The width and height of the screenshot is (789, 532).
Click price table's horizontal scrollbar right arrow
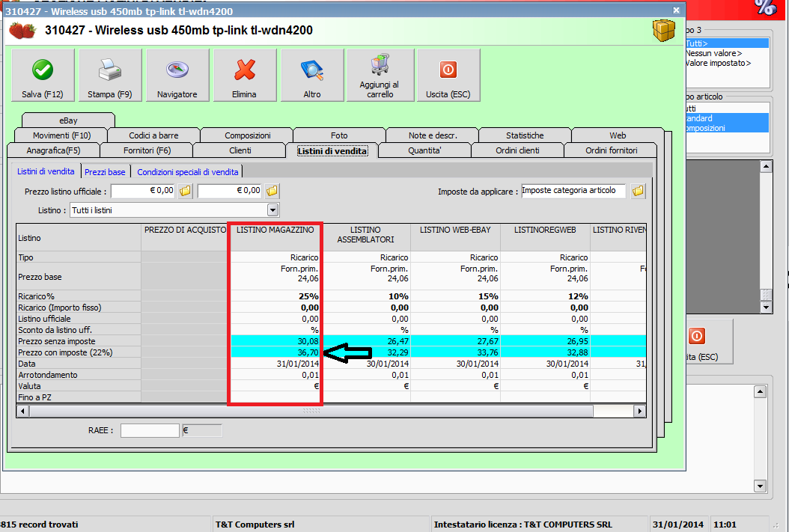639,411
